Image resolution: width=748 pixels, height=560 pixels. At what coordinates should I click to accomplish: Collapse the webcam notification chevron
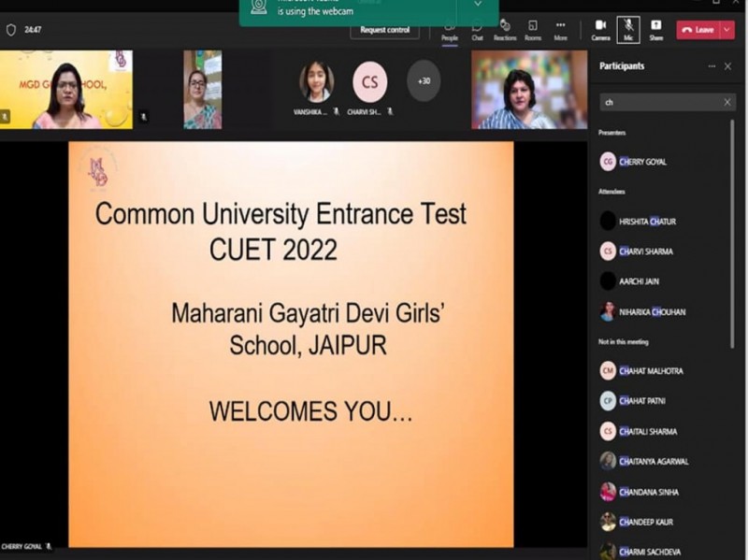478,5
